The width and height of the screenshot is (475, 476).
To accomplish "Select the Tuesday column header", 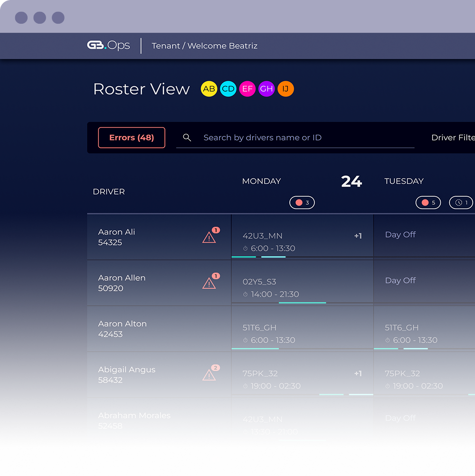I will pyautogui.click(x=404, y=181).
